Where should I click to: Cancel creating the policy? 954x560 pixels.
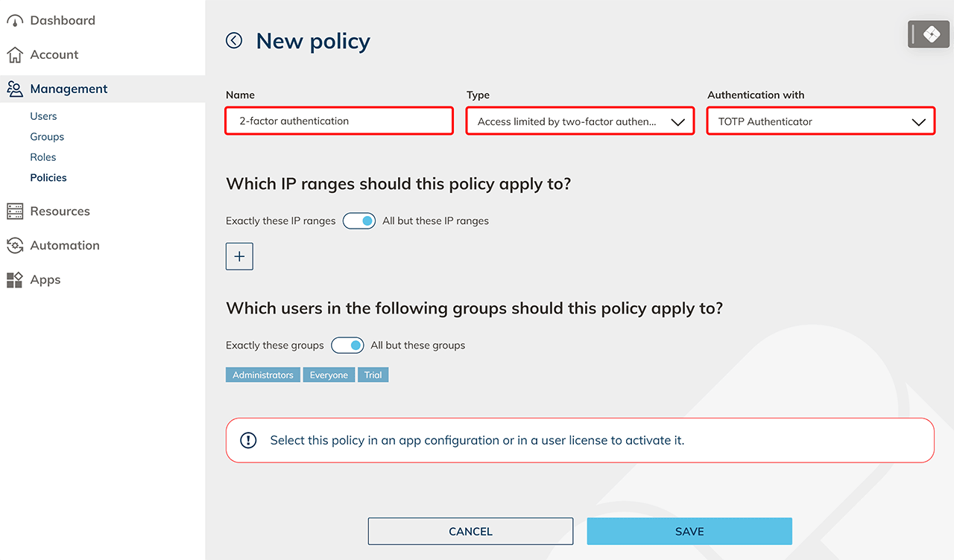coord(470,532)
